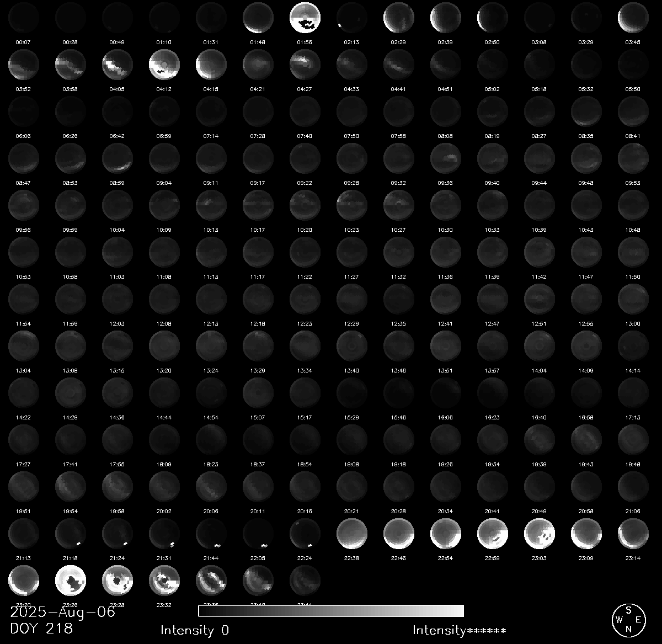The image size is (662, 644).
Task: Click the grayscale intensity scale bar
Action: tap(331, 611)
